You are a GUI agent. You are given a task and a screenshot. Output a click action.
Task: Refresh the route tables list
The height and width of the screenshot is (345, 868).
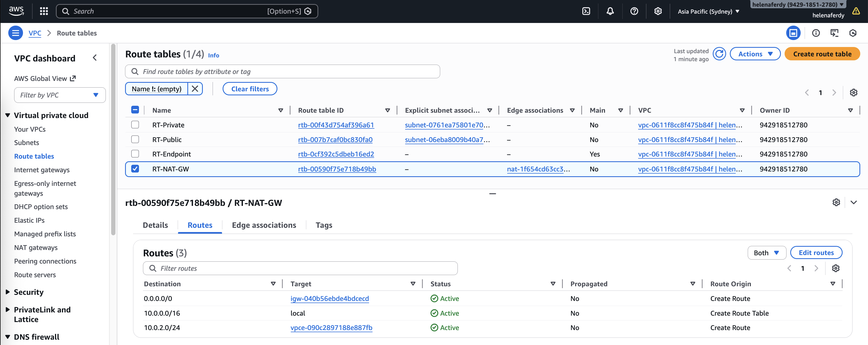(719, 54)
